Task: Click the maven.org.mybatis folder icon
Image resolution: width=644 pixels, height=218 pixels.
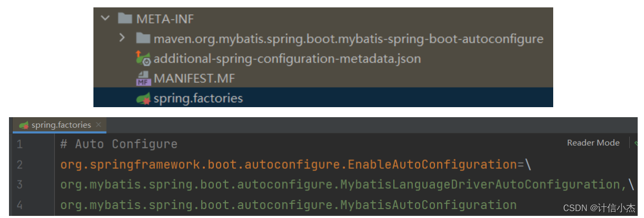Action: coord(143,39)
